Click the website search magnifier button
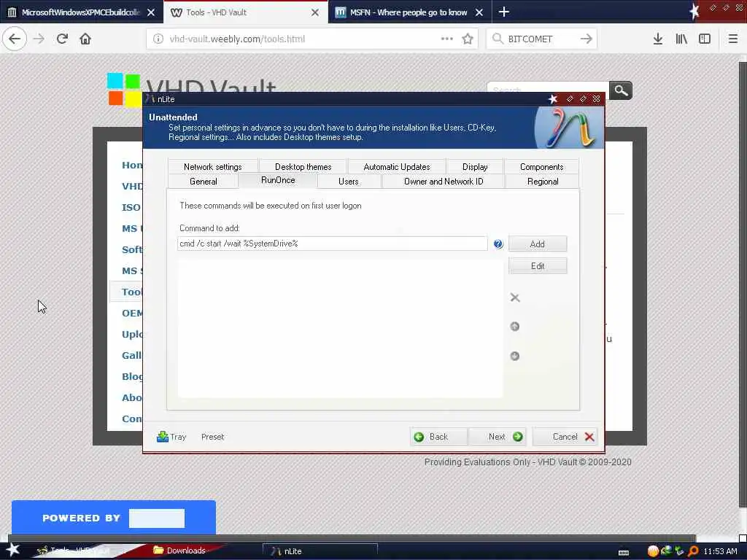Viewport: 747px width, 560px height. point(621,90)
